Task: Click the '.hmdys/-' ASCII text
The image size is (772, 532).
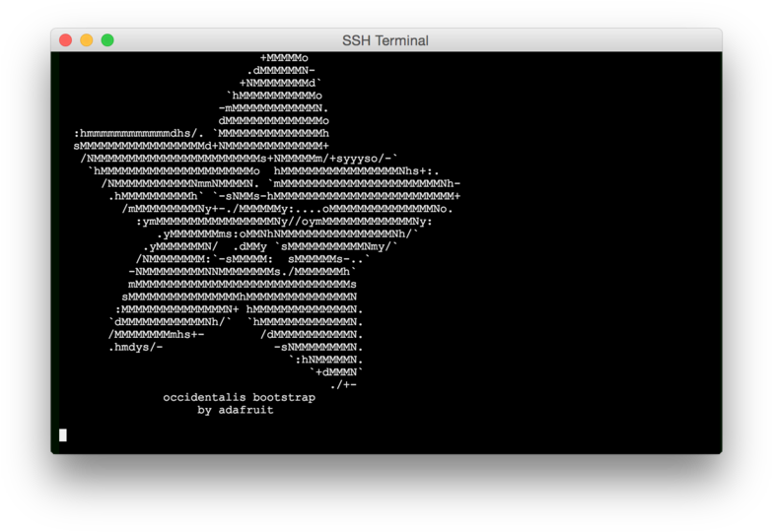Action: 136,347
